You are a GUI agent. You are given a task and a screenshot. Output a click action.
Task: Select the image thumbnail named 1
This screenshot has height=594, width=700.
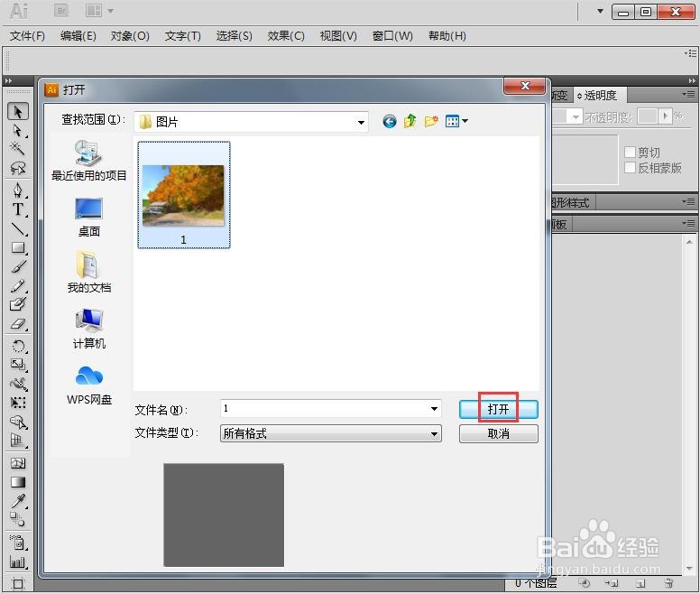183,195
